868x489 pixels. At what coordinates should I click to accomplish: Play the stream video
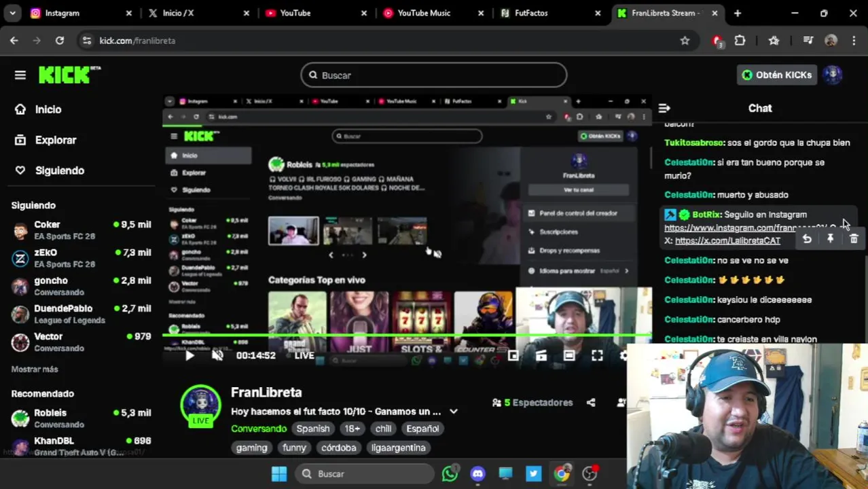[x=189, y=355]
